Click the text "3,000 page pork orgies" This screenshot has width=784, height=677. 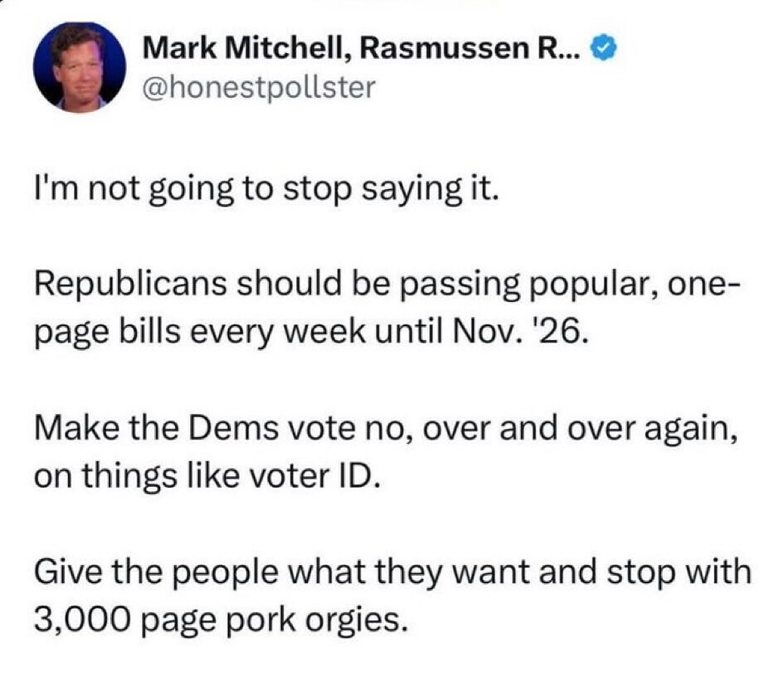[222, 617]
